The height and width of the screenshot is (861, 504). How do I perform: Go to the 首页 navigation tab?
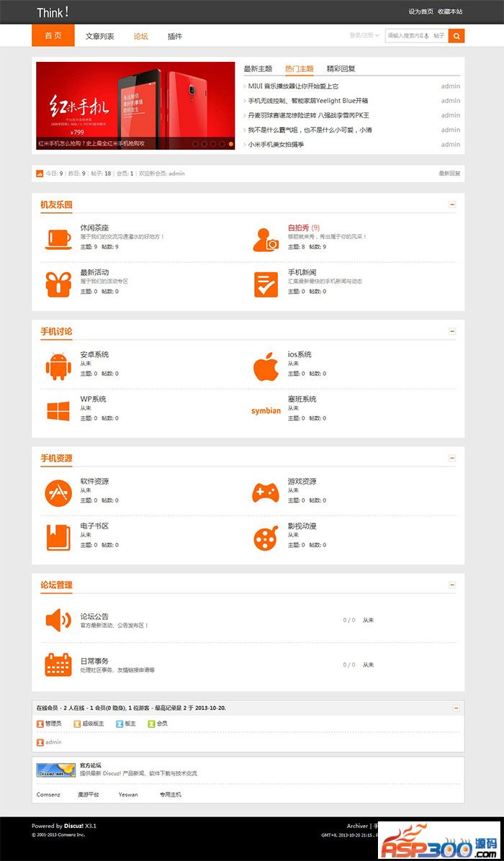click(53, 36)
